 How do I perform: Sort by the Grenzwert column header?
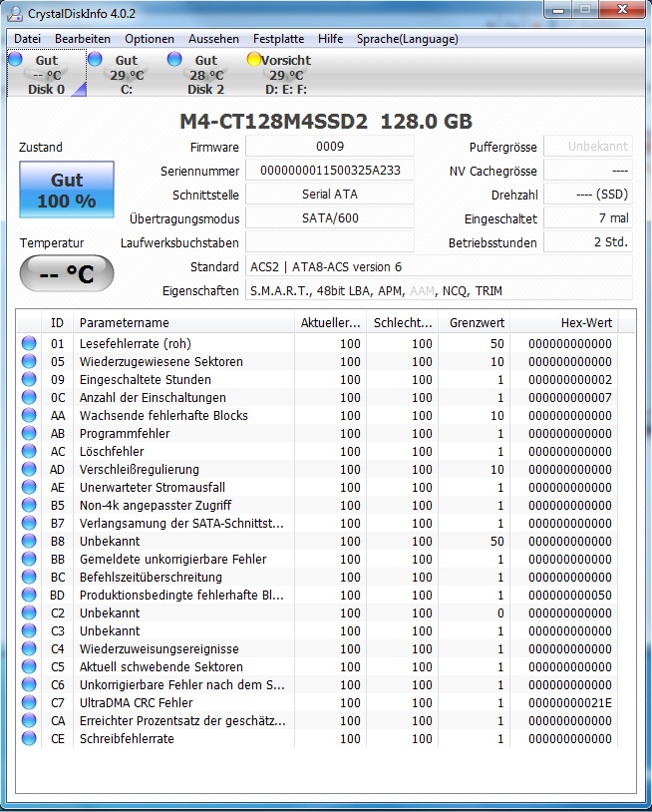474,322
